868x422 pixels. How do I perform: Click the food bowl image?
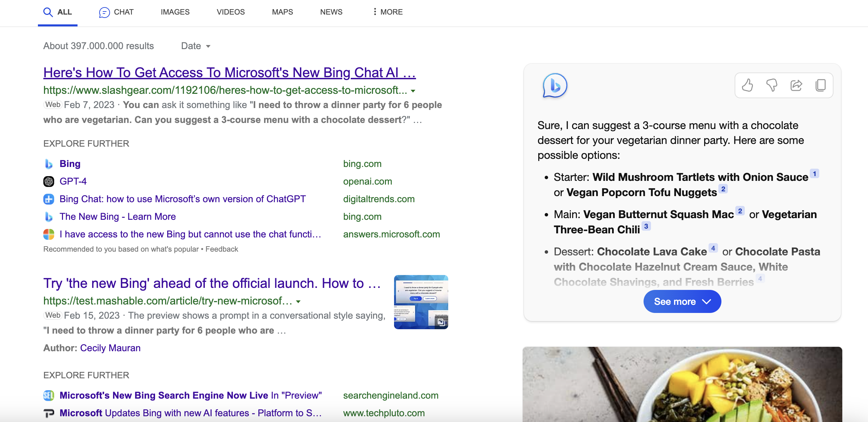(682, 384)
